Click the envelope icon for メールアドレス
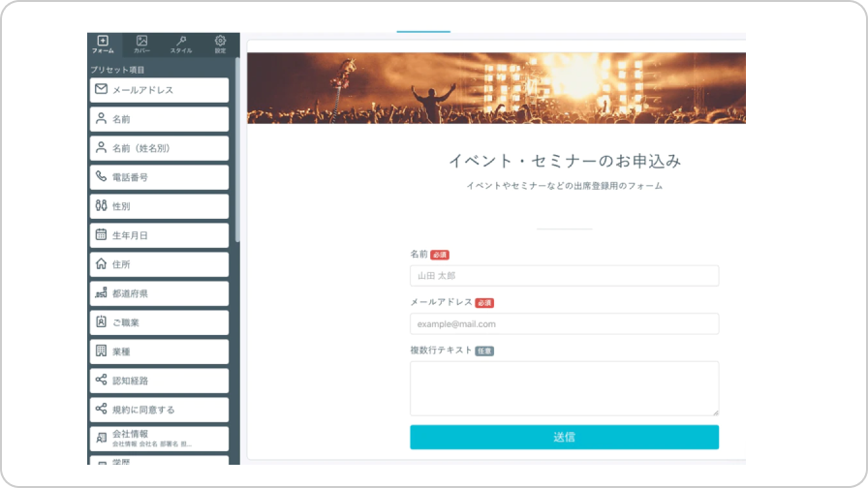This screenshot has height=488, width=868. click(101, 89)
